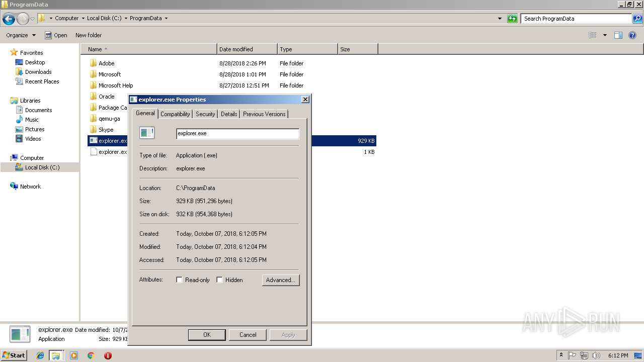Launch Chrome from the taskbar
This screenshot has width=644, height=362.
[x=91, y=355]
